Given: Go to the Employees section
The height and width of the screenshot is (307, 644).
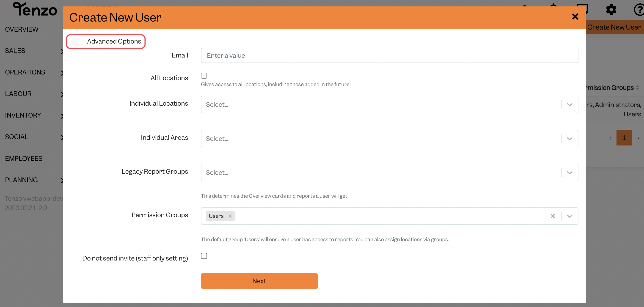Looking at the screenshot, I should 24,159.
